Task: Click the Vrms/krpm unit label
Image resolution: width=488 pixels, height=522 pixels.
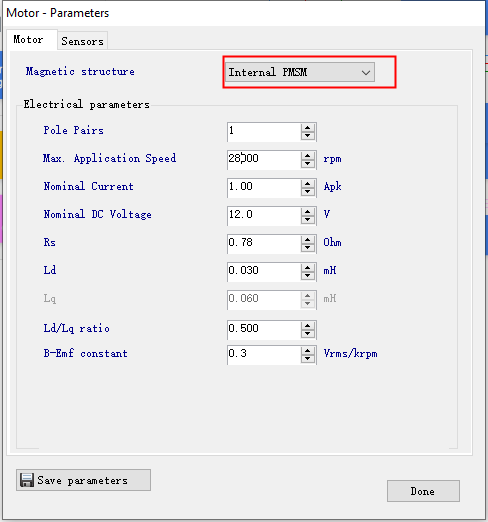Action: coord(350,353)
